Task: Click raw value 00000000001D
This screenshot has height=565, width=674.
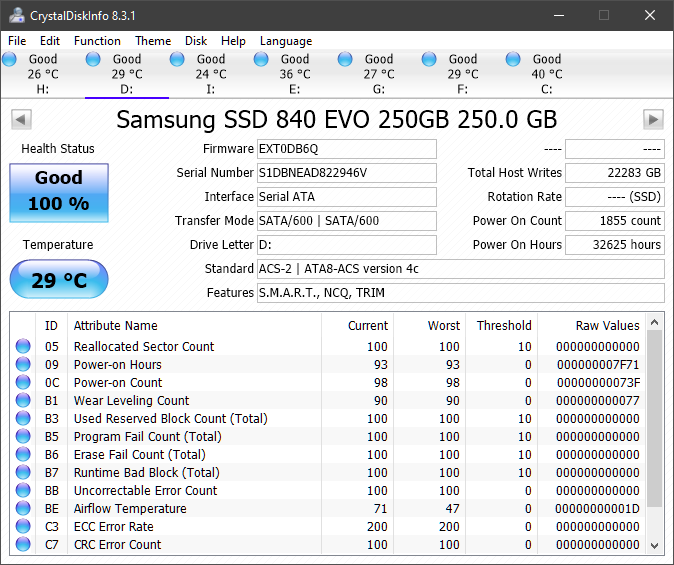Action: click(x=597, y=509)
